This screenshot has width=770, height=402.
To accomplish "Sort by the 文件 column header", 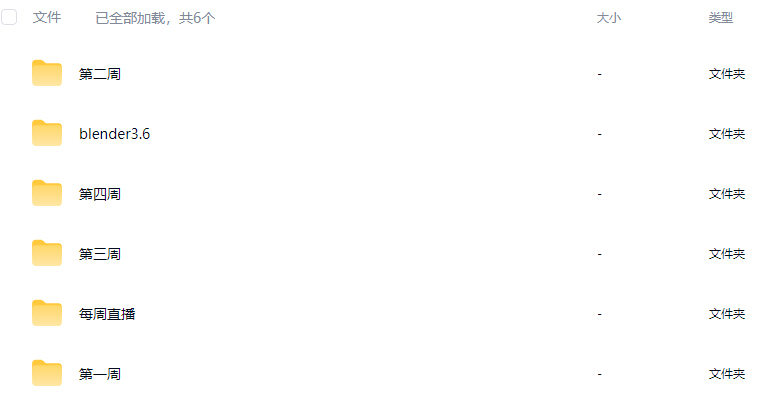I will click(47, 18).
